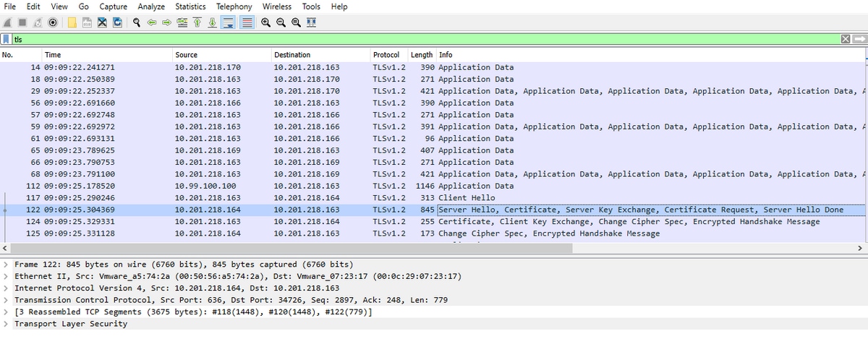This screenshot has height=339, width=868.
Task: Save this capture file
Action: pos(87,22)
